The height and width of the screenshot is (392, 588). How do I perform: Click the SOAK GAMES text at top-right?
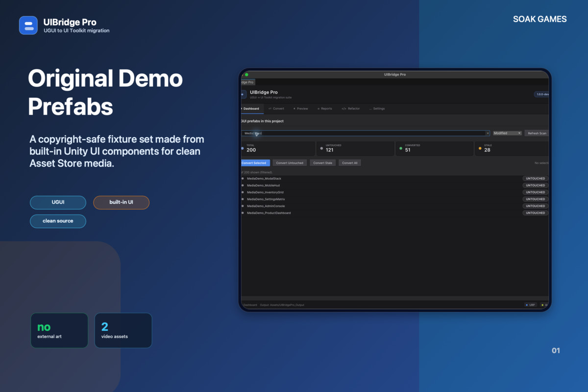(x=540, y=19)
